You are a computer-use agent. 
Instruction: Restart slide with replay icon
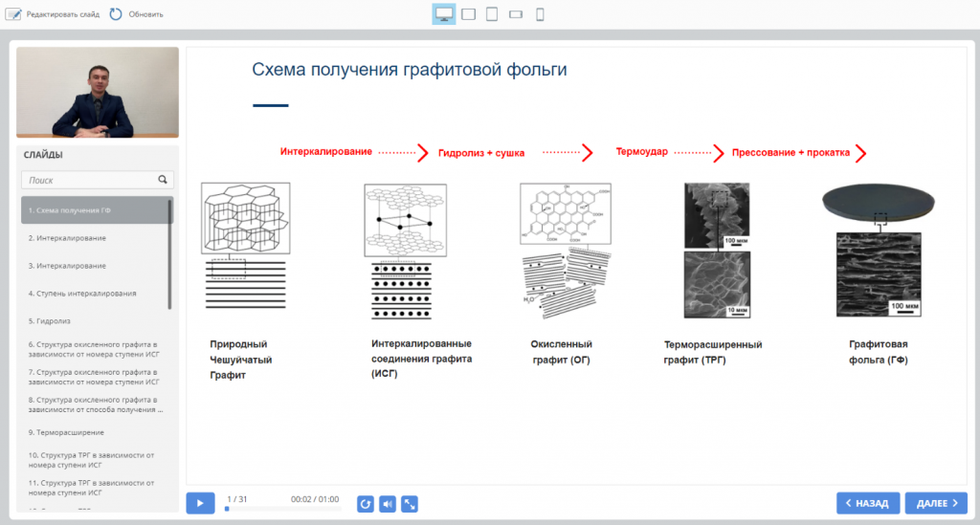366,504
